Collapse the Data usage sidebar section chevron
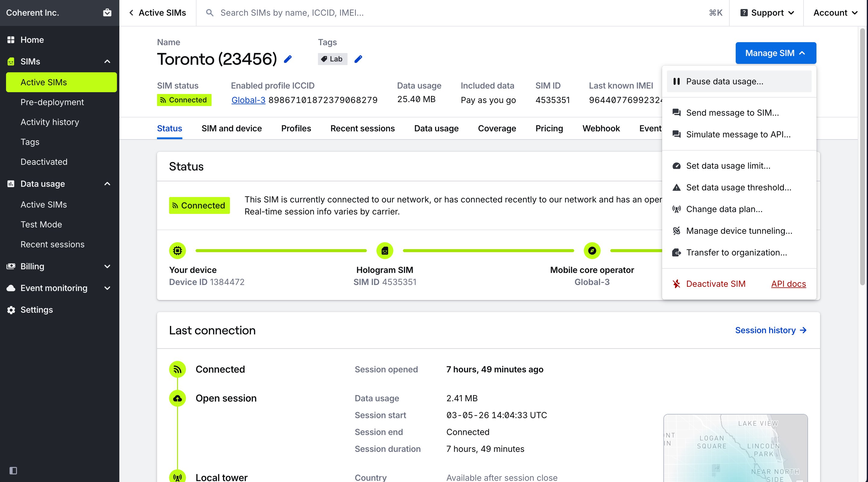This screenshot has height=482, width=868. tap(107, 183)
